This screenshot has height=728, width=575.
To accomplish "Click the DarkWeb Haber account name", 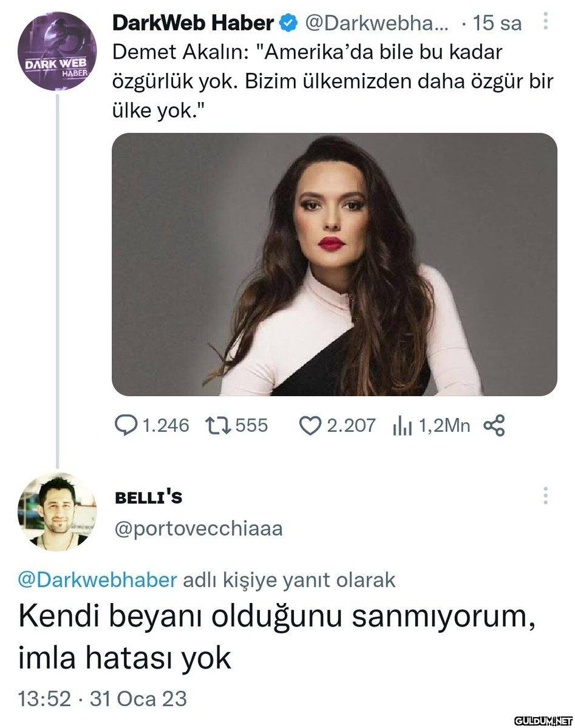I will (193, 24).
